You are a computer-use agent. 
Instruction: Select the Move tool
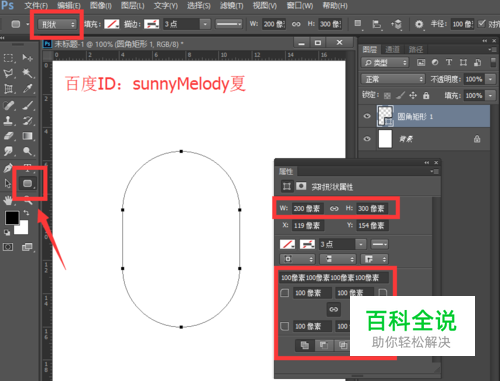pyautogui.click(x=27, y=58)
